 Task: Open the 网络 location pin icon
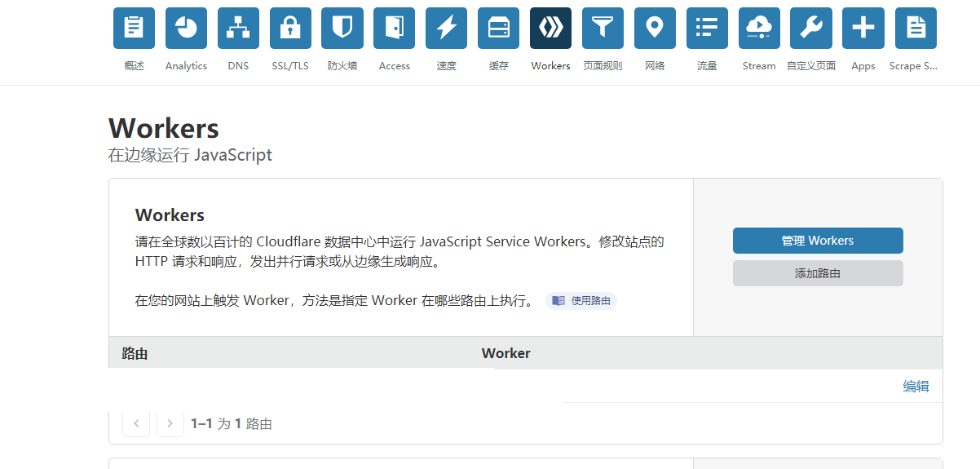(655, 29)
